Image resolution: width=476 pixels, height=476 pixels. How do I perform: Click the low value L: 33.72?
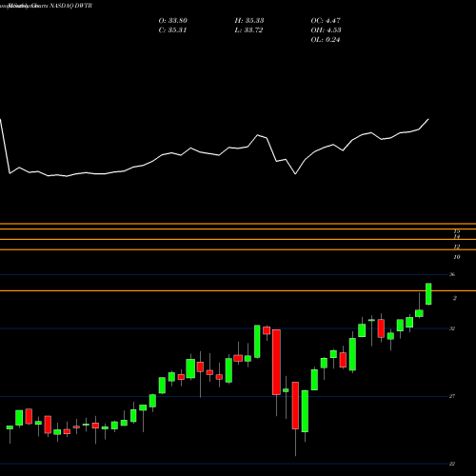(248, 30)
